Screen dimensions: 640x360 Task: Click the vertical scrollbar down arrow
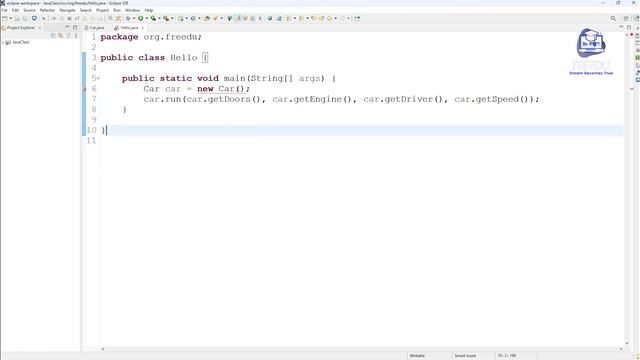point(627,344)
